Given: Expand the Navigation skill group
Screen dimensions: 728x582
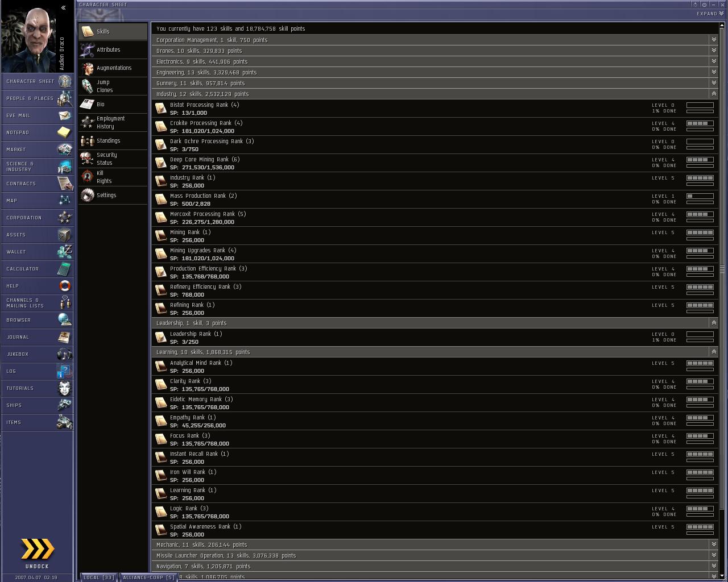Looking at the screenshot, I should tap(714, 566).
